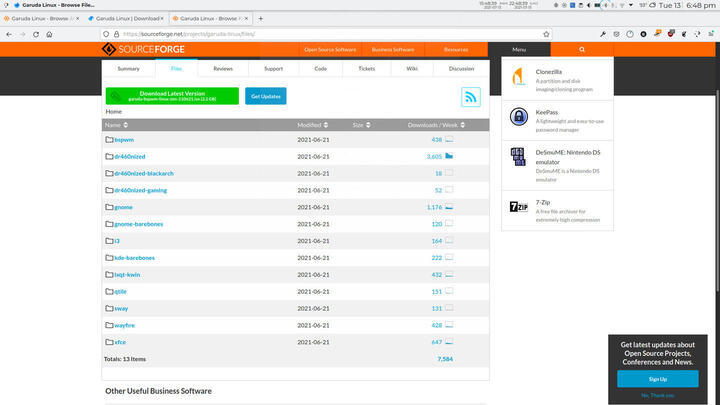Click the padlock site security icon
This screenshot has width=720, height=405.
coord(117,34)
